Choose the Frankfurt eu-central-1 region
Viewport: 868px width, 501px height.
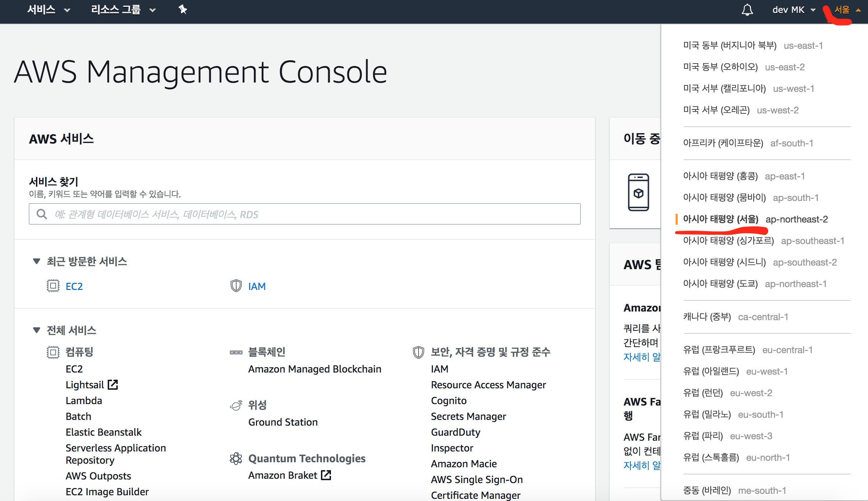point(747,350)
